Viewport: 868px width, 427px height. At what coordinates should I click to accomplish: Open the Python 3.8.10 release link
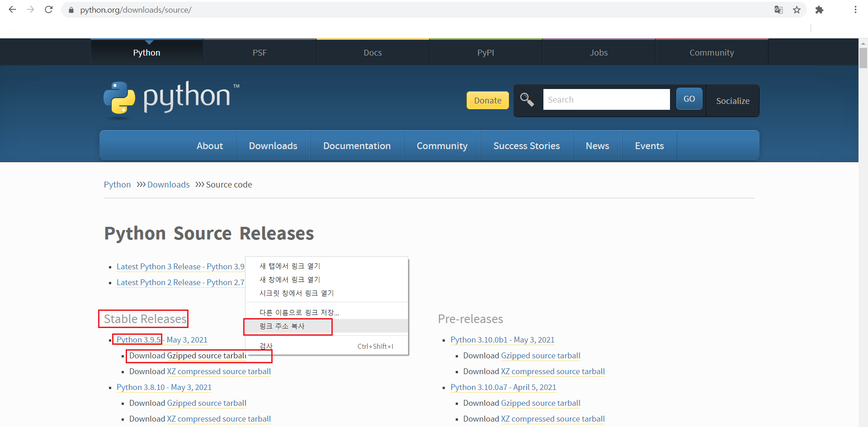tap(164, 387)
